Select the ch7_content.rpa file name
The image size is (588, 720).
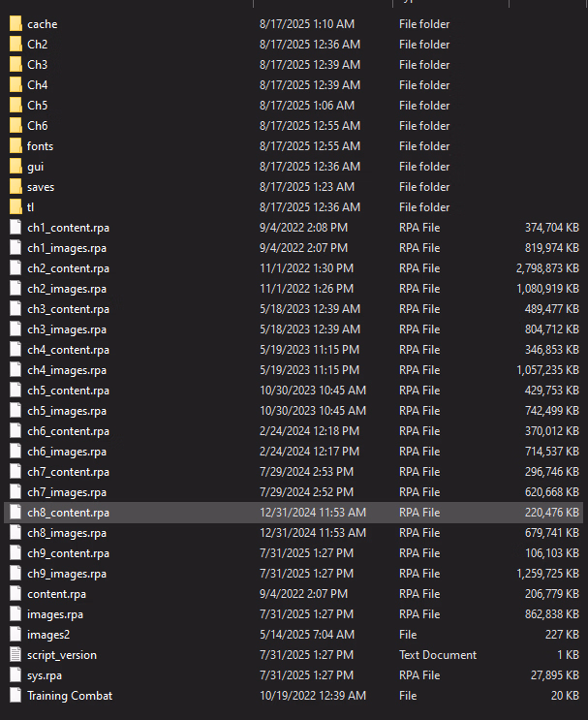click(x=69, y=472)
